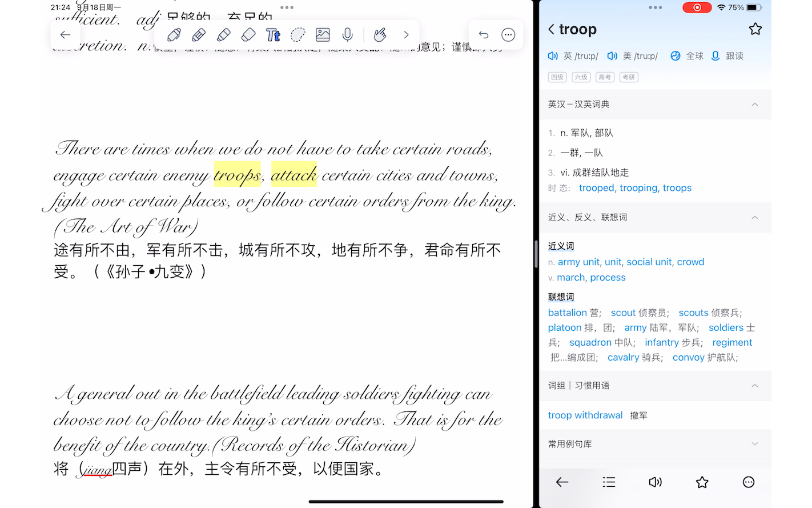Open related word regiment
This screenshot has height=508, width=812.
coord(732,343)
